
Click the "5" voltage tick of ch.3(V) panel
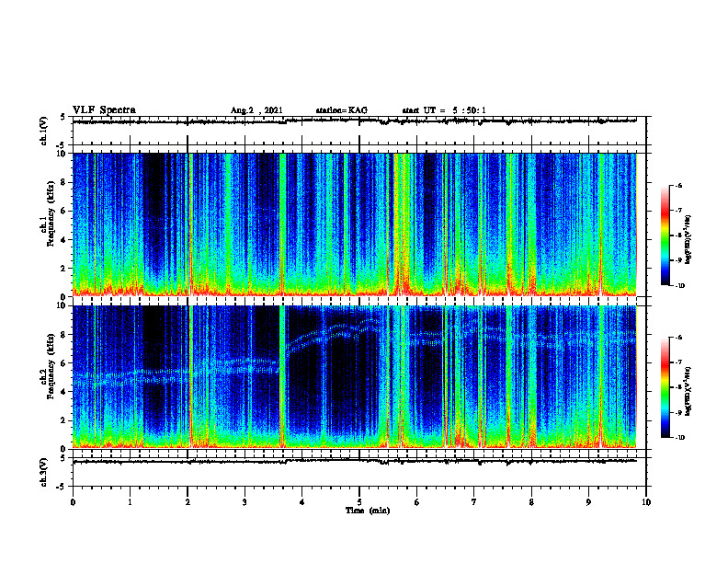tap(63, 458)
